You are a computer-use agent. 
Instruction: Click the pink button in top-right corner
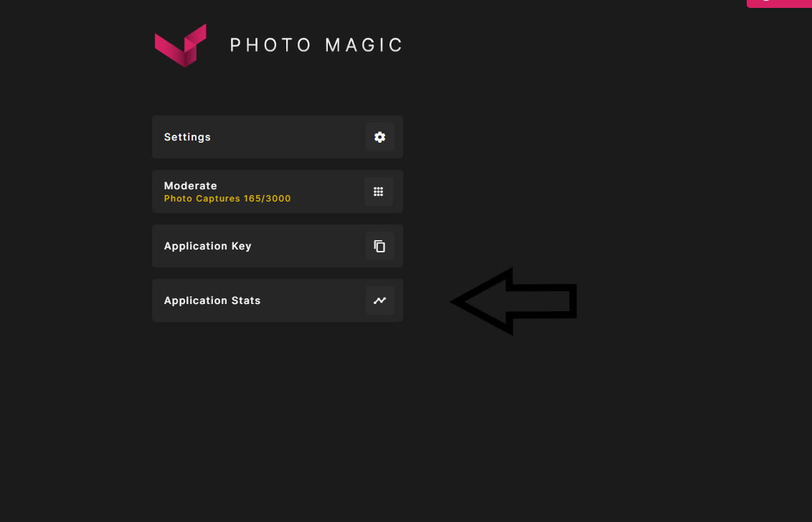779,3
